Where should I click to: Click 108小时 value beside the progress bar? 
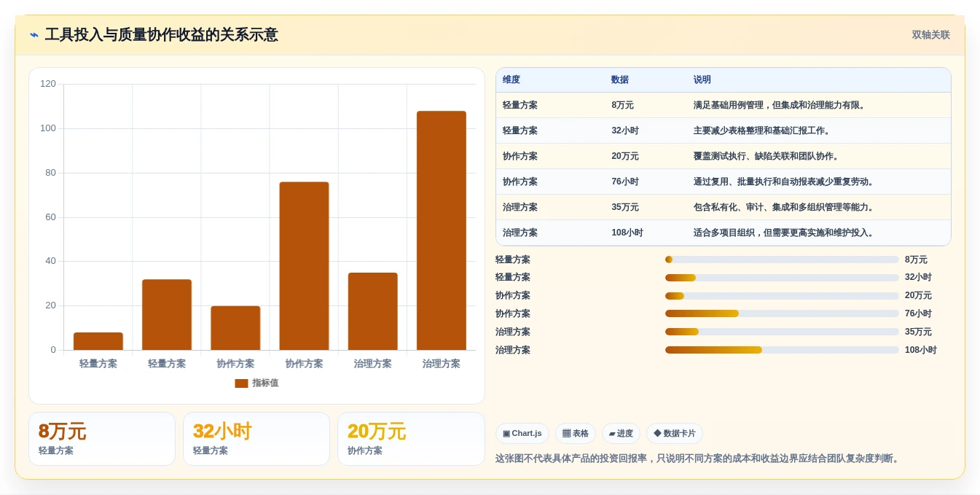(x=921, y=351)
